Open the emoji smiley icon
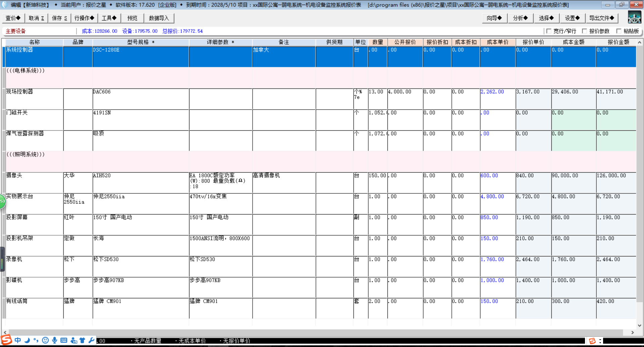This screenshot has height=347, width=644. (x=45, y=340)
